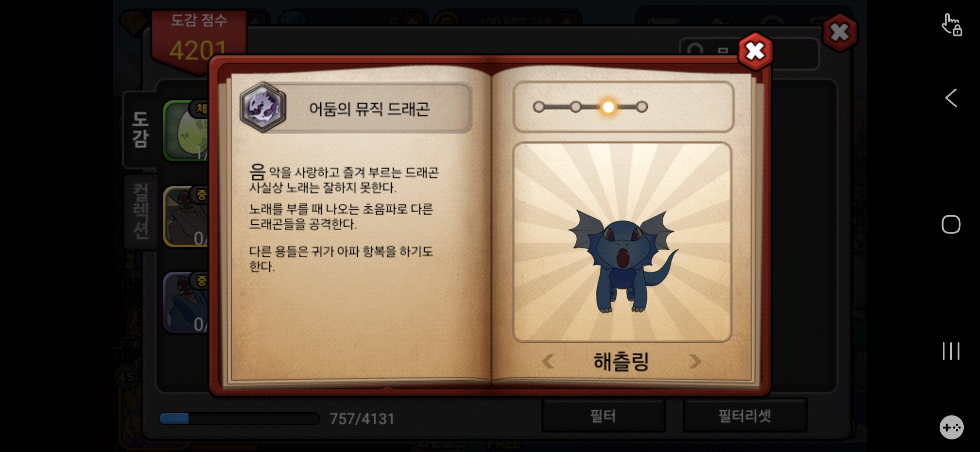Viewport: 980px width, 452px height.
Task: Select the first evolution stage dot
Action: tap(539, 107)
